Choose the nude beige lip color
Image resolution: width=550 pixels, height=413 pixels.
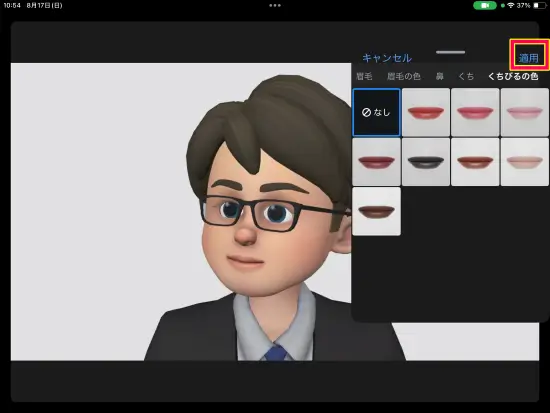(524, 162)
